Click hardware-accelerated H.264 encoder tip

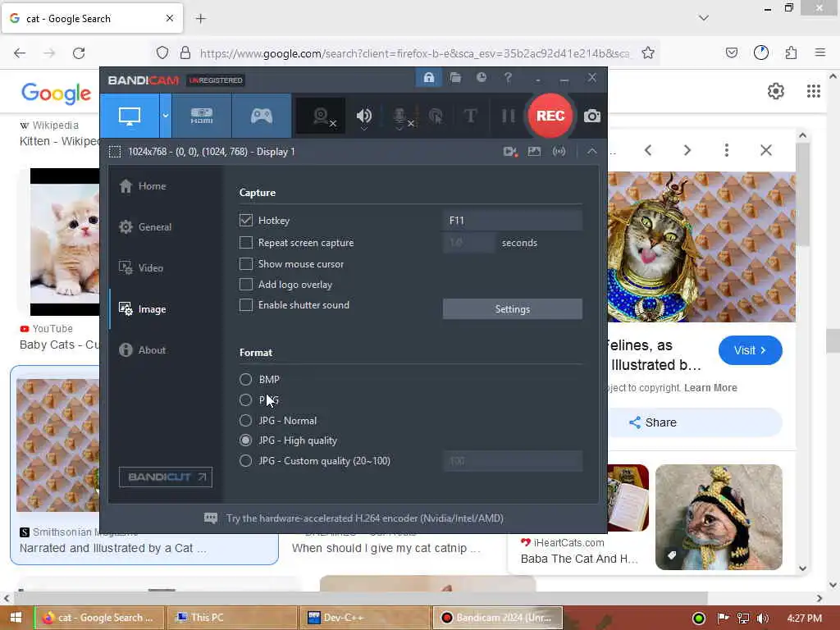pyautogui.click(x=364, y=518)
